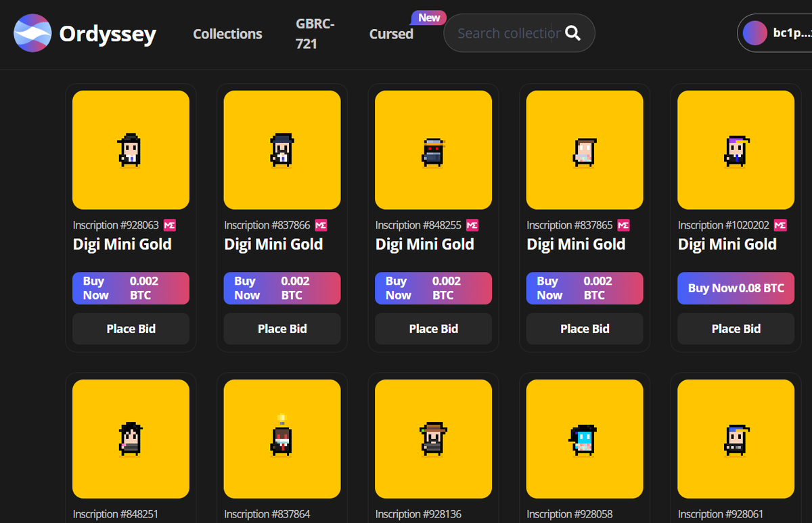Viewport: 812px width, 523px height.
Task: Click Digi Mini Gold title under #837865
Action: [x=577, y=245]
